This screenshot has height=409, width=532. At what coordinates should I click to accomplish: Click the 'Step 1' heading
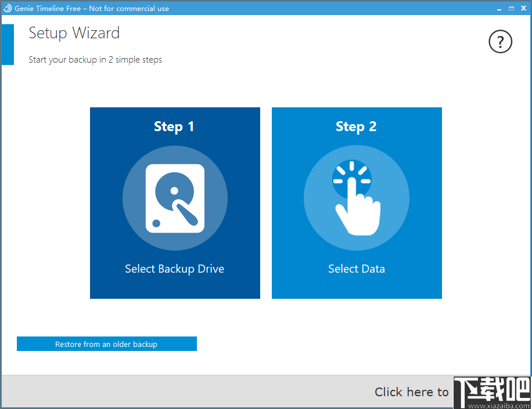click(174, 126)
